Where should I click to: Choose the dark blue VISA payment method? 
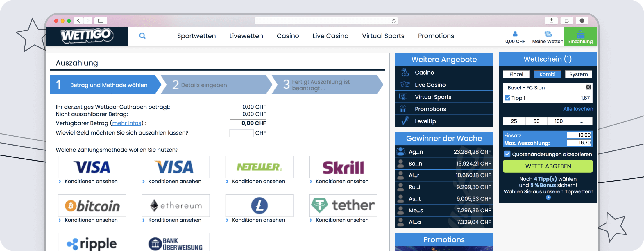(92, 167)
